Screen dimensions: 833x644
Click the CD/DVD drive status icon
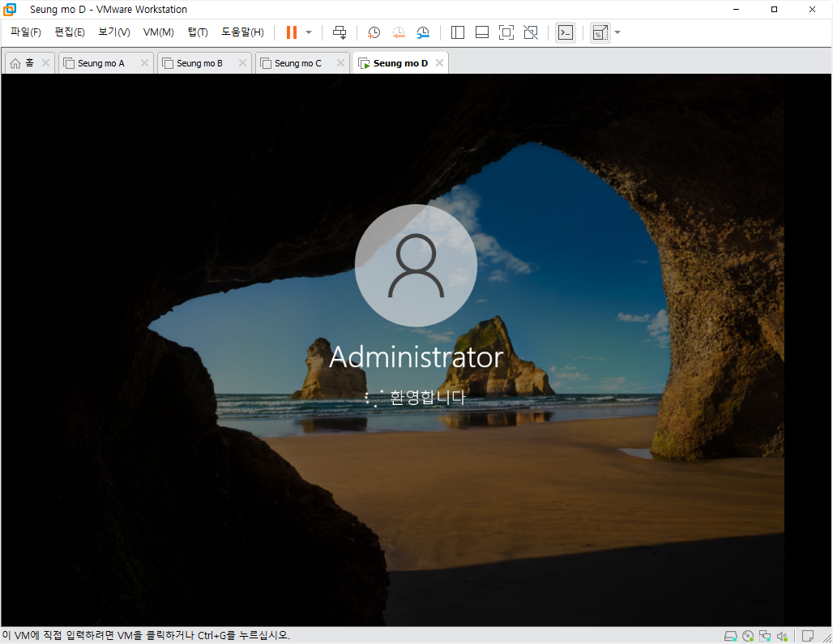[x=748, y=636]
